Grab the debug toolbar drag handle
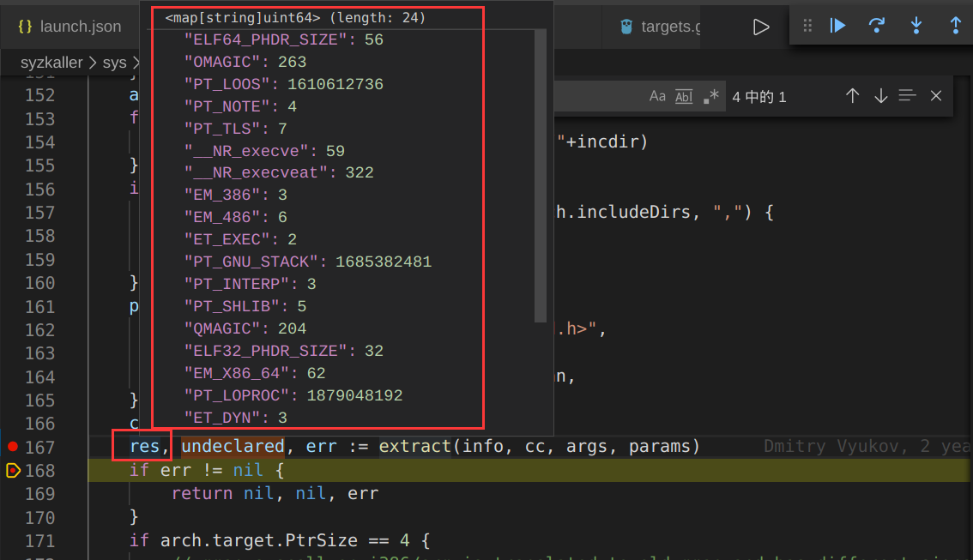This screenshot has width=973, height=560. (x=807, y=26)
